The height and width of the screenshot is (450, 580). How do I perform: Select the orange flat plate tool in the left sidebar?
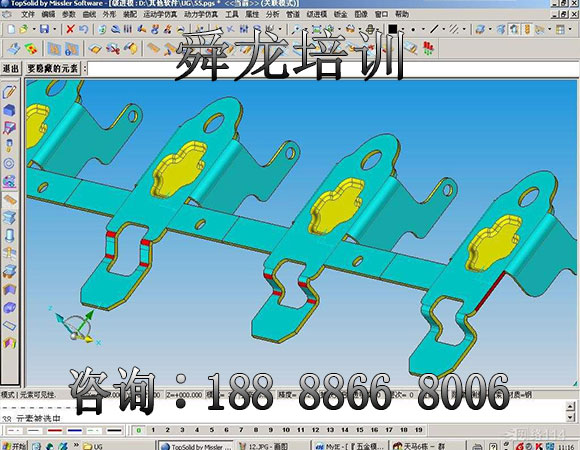tap(9, 200)
